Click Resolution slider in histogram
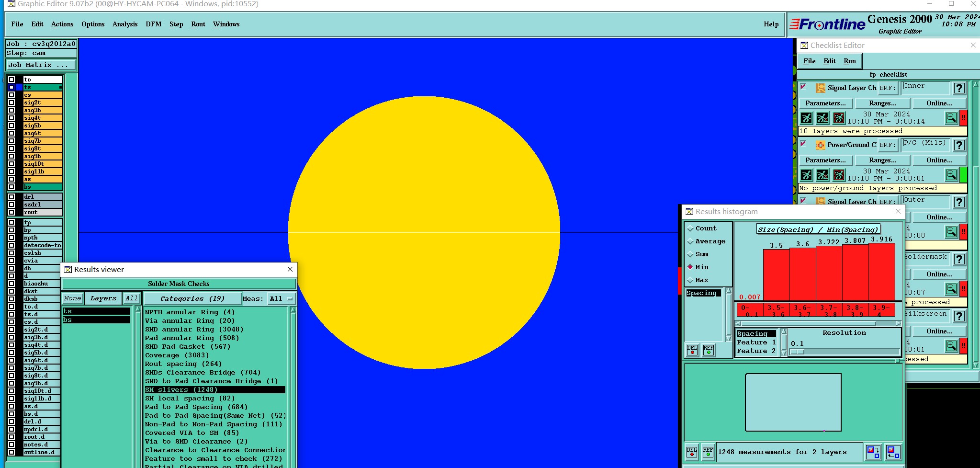Screen dimensions: 980x468 (845, 352)
